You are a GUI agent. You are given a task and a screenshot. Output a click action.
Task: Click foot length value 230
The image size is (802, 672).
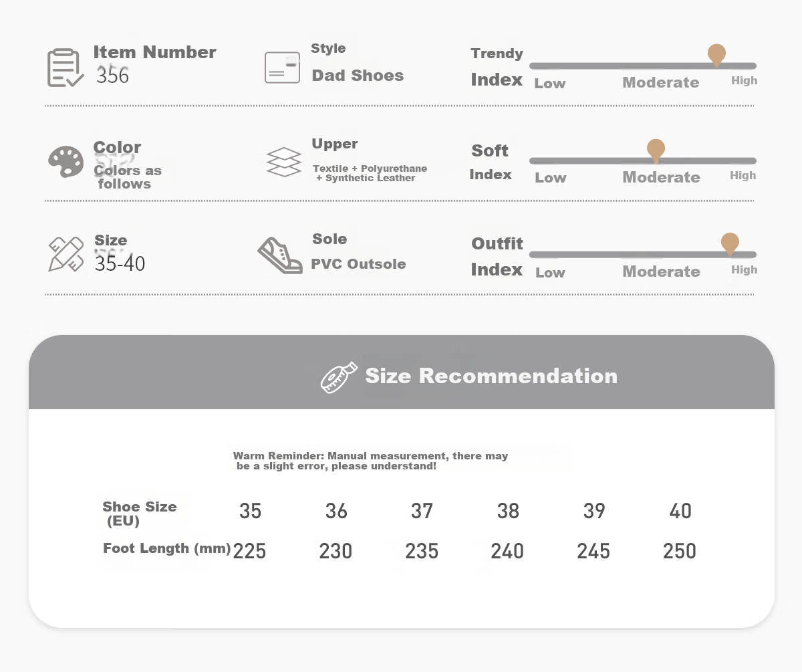336,552
